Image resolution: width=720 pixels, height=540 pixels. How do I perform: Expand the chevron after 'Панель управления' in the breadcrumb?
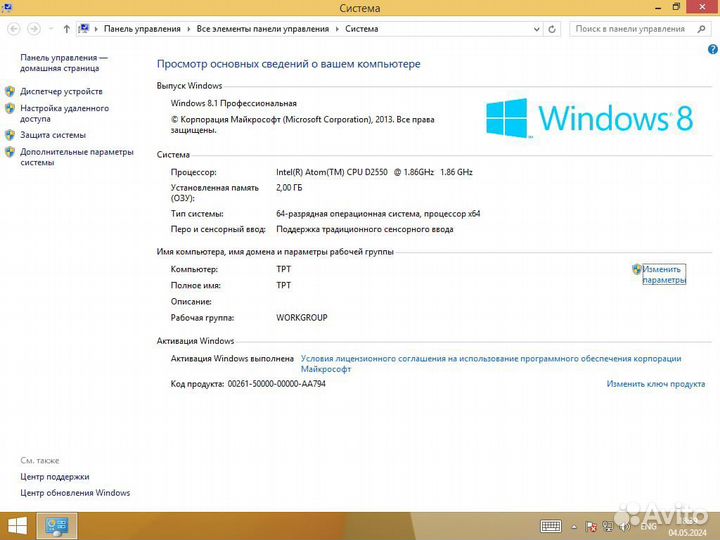188,29
